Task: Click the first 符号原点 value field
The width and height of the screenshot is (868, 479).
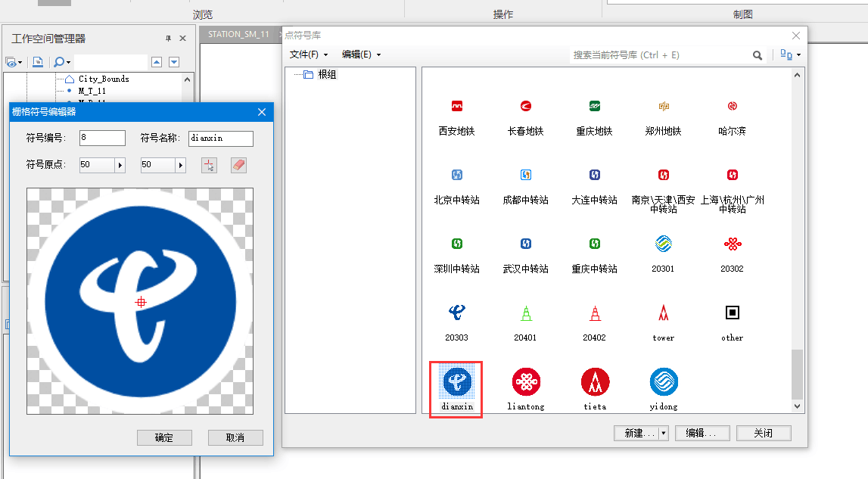Action: (98, 165)
